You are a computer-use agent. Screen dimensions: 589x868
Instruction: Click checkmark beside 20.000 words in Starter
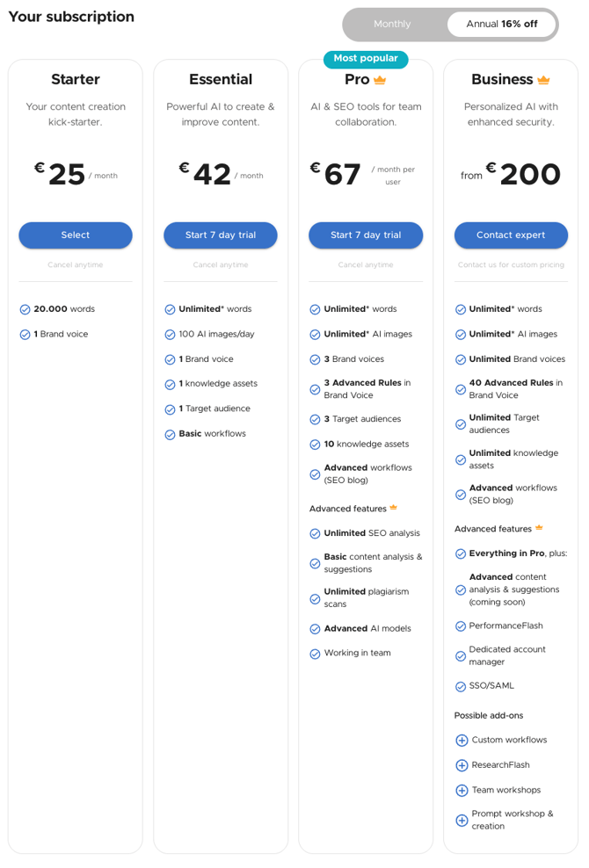tap(25, 310)
